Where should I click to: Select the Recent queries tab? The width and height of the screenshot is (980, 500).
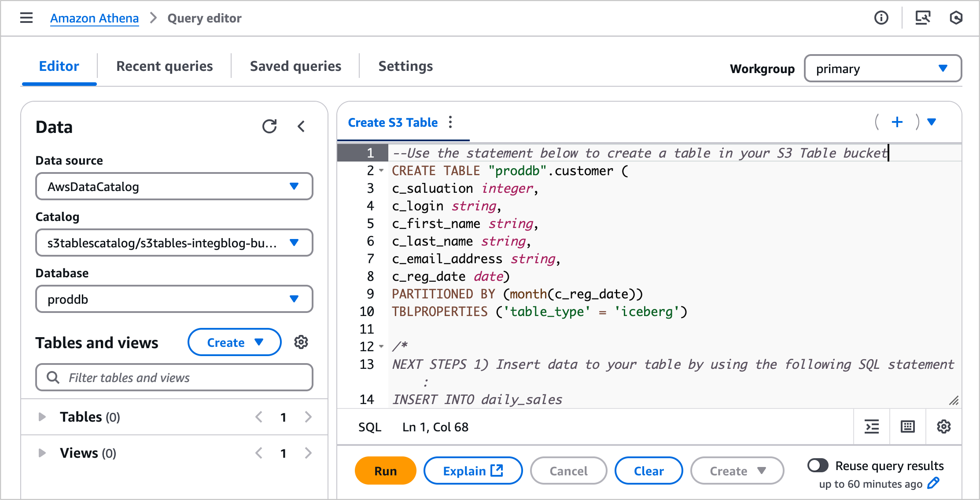pyautogui.click(x=165, y=67)
